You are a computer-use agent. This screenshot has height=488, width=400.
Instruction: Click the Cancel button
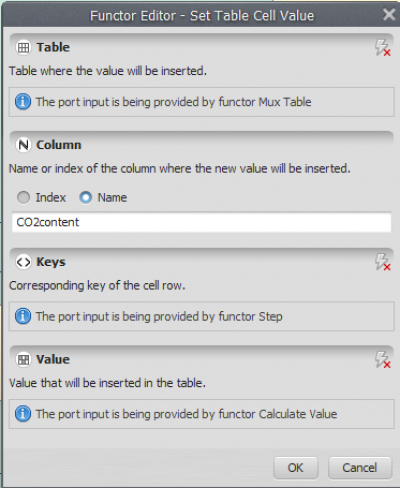[360, 468]
